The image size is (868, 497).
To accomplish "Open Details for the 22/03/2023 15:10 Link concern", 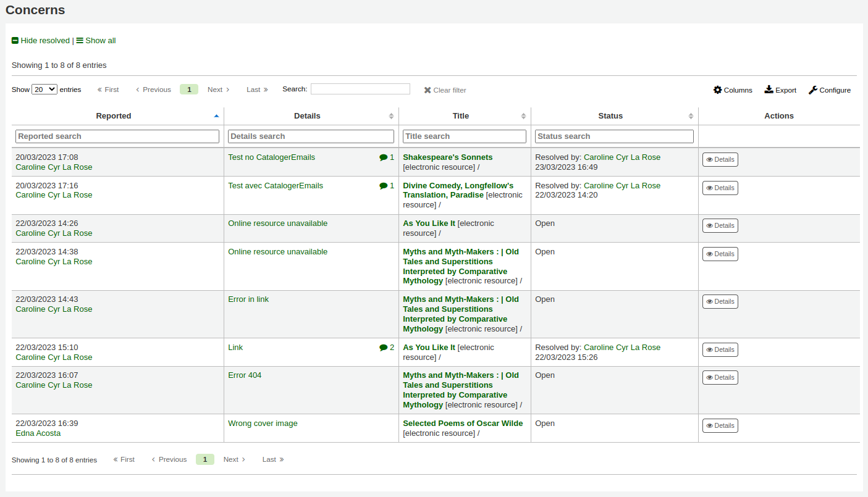I will pyautogui.click(x=720, y=350).
